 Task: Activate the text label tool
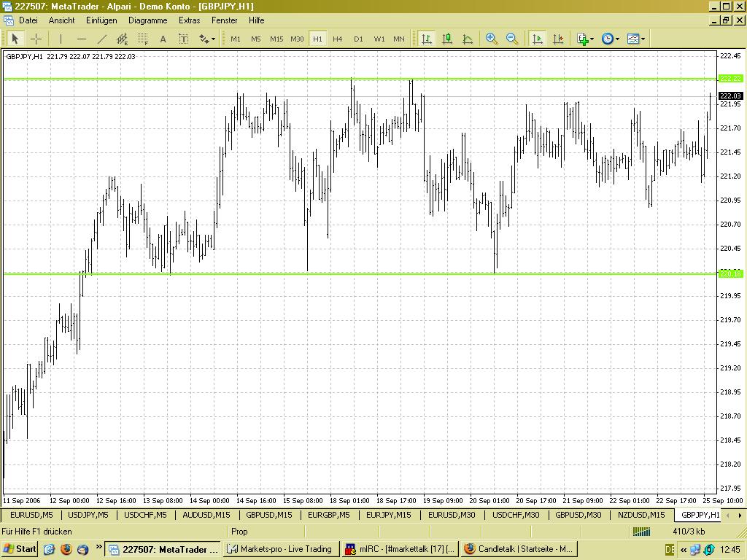[183, 39]
